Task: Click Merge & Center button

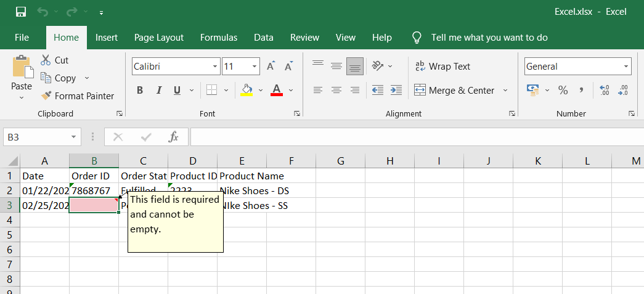Action: [454, 91]
